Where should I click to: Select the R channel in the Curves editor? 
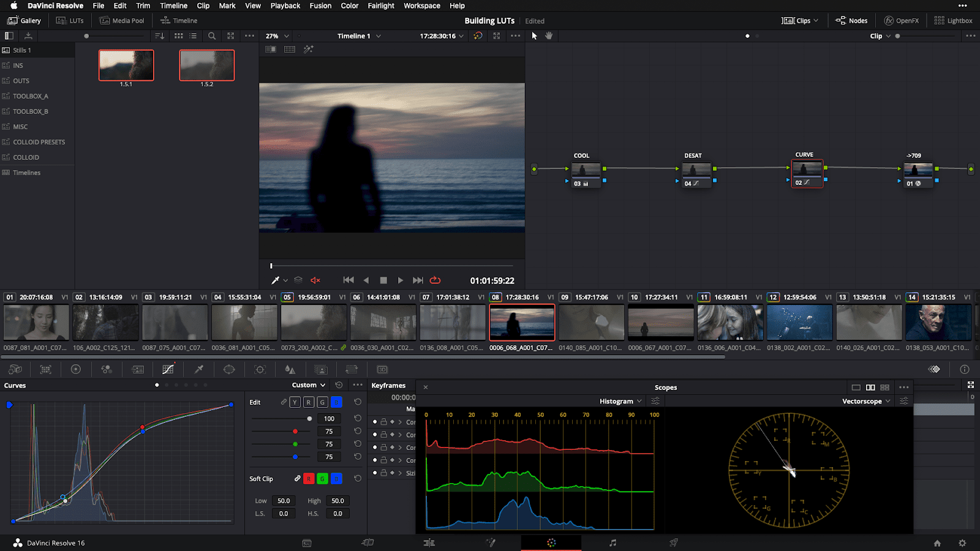pyautogui.click(x=309, y=402)
